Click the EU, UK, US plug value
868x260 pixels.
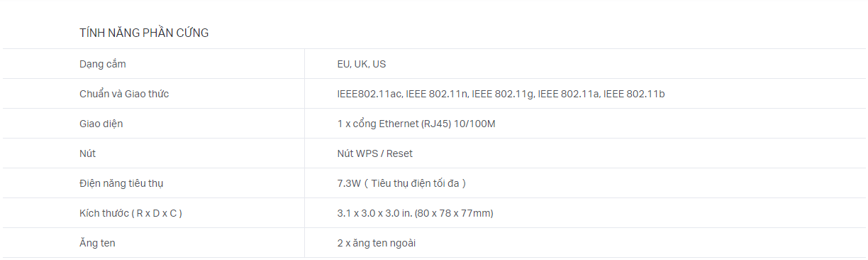362,64
